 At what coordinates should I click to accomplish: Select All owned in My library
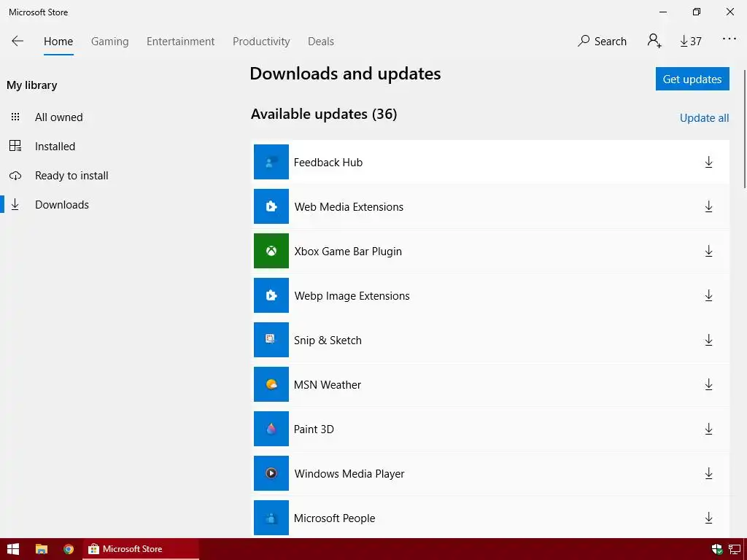point(58,117)
